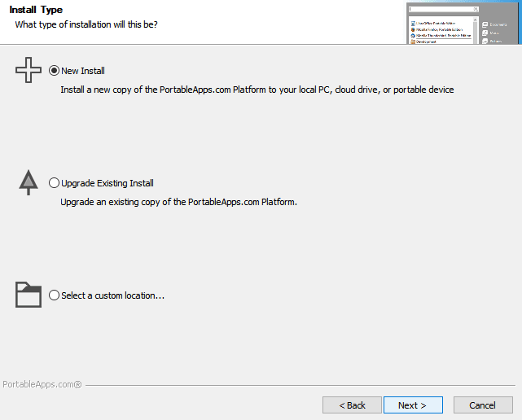Image resolution: width=522 pixels, height=420 pixels.
Task: Click the plus icon beside New Install
Action: point(29,71)
